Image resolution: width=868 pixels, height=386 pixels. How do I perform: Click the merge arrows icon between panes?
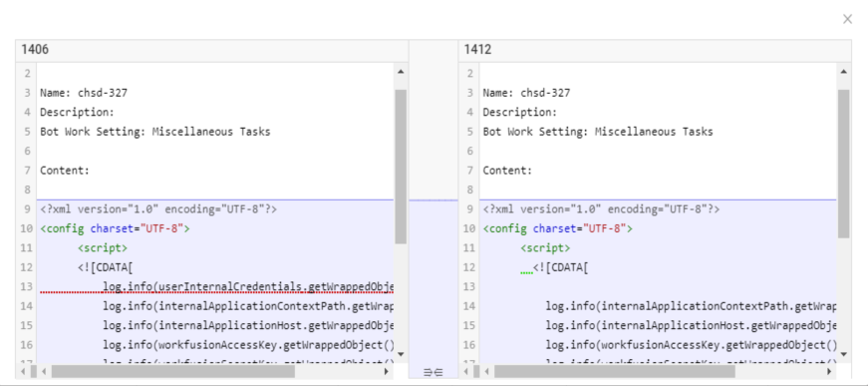[x=433, y=372]
